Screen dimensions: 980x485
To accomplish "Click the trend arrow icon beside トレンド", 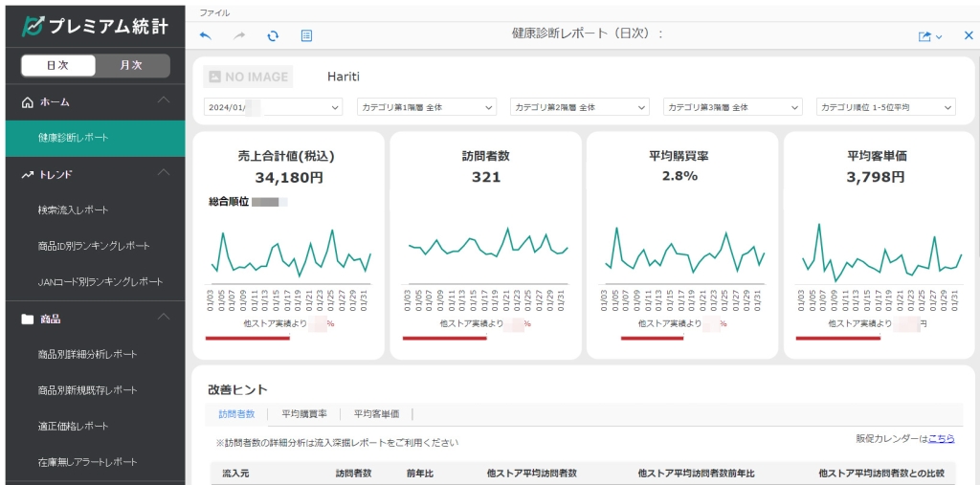I will (x=27, y=175).
